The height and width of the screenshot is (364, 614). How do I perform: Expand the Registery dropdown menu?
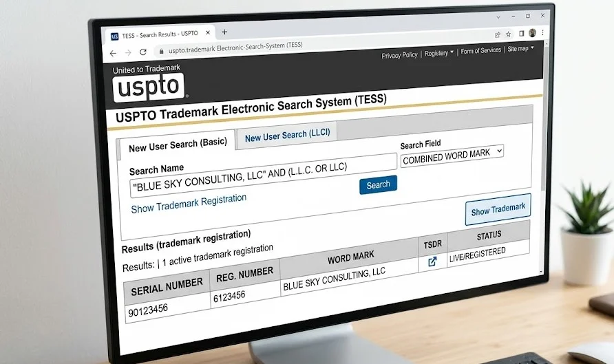coord(439,53)
